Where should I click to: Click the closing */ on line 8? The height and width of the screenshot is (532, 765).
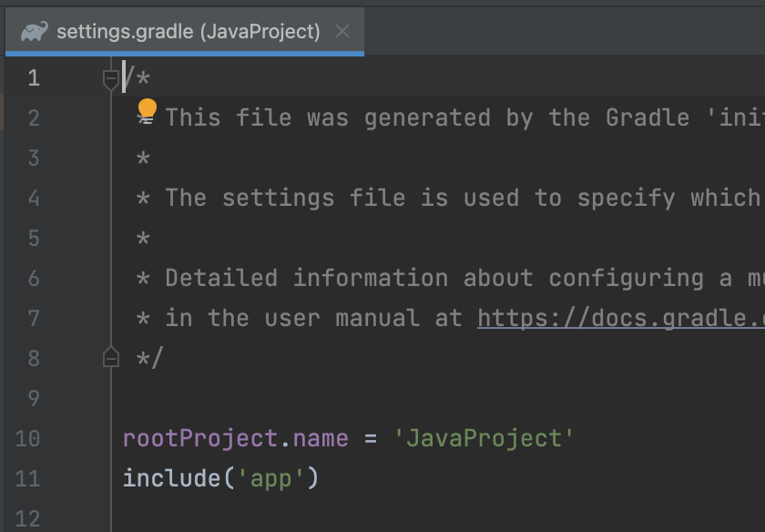[148, 358]
